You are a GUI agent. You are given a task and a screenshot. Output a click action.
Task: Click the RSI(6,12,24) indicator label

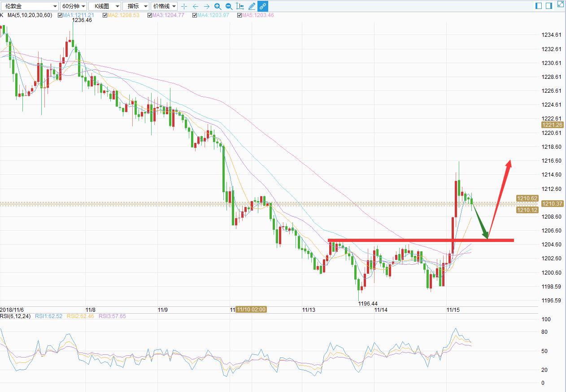pos(16,316)
